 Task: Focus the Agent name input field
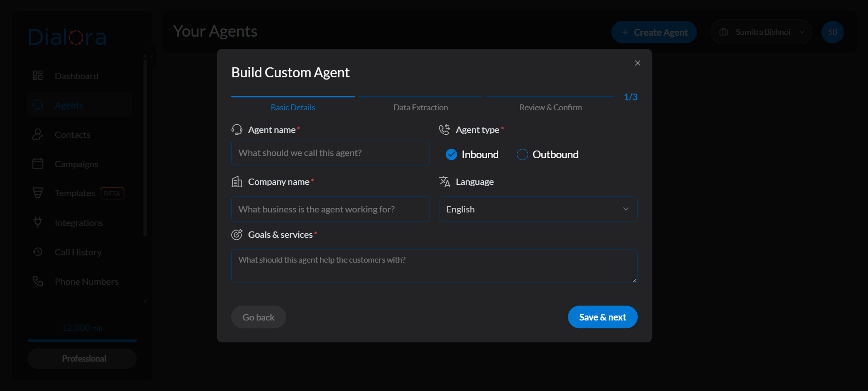pyautogui.click(x=330, y=153)
